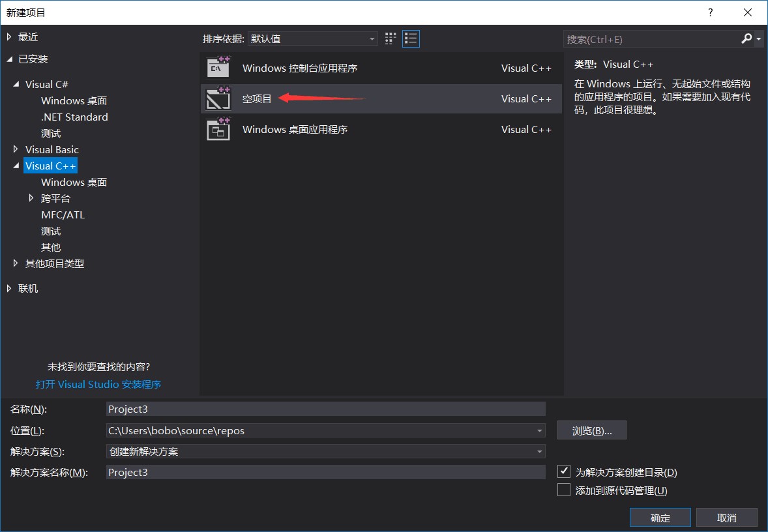
Task: Open the search options dropdown arrow
Action: [x=759, y=38]
